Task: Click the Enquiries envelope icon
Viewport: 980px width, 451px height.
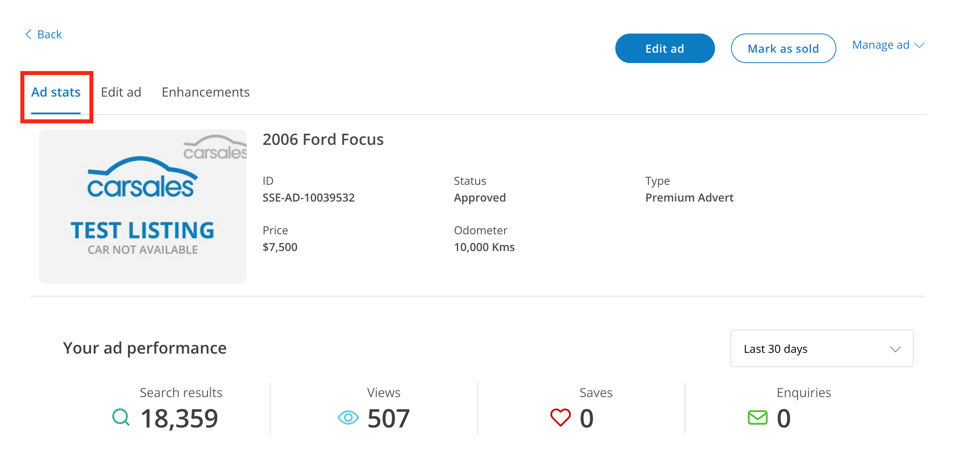Action: coord(757,417)
